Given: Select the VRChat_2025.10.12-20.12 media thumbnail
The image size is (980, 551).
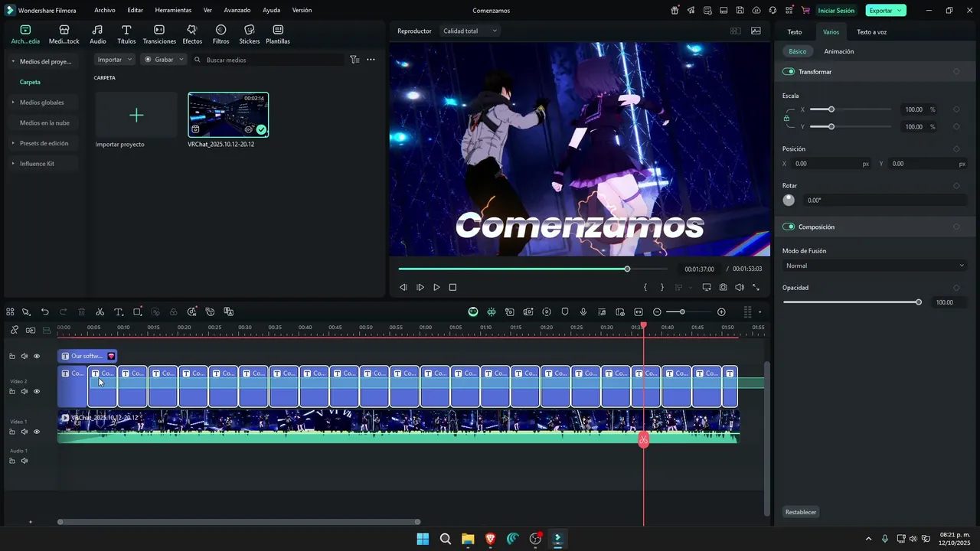Looking at the screenshot, I should click(228, 115).
